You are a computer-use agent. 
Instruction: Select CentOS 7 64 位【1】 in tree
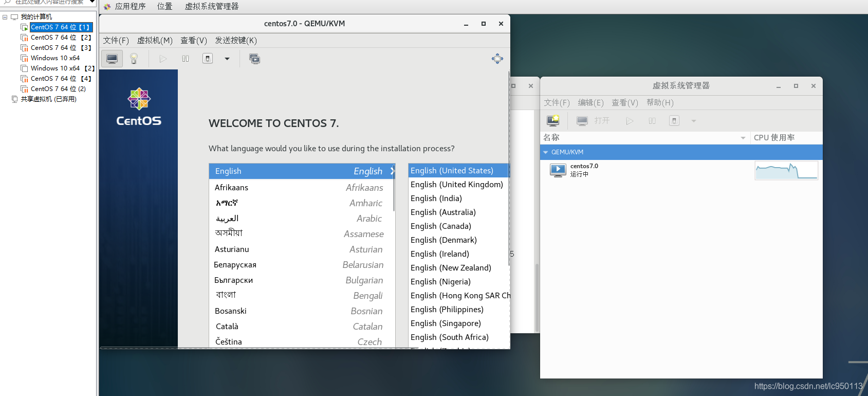60,27
